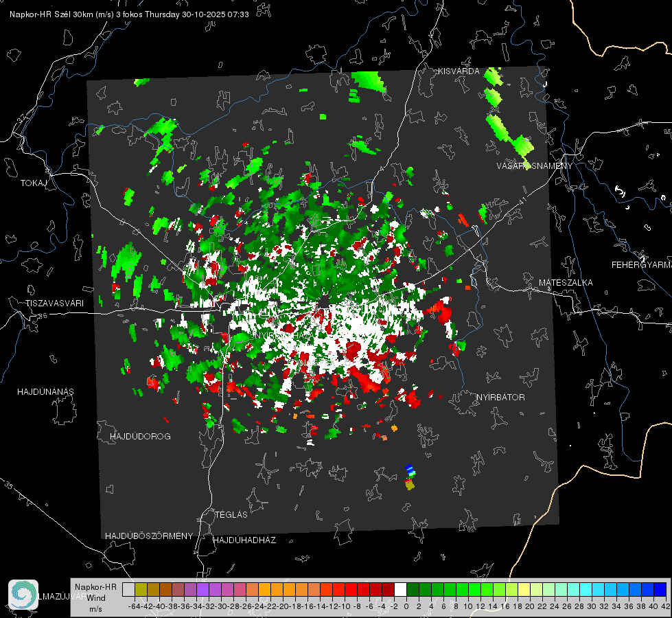672x618 pixels.
Task: Click the blue-and-yellow echo near Nyírbátor
Action: [410, 477]
